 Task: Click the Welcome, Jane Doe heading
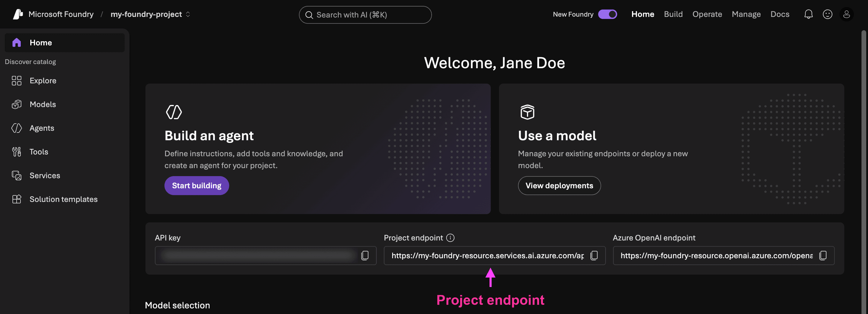click(494, 63)
